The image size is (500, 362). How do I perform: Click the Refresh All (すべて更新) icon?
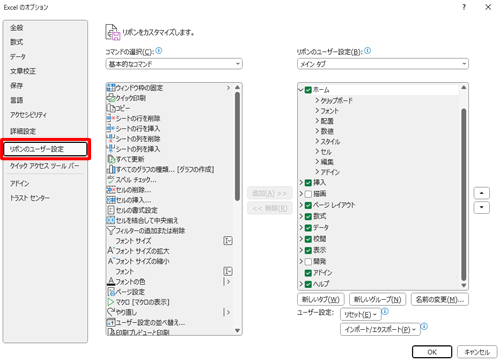click(111, 159)
